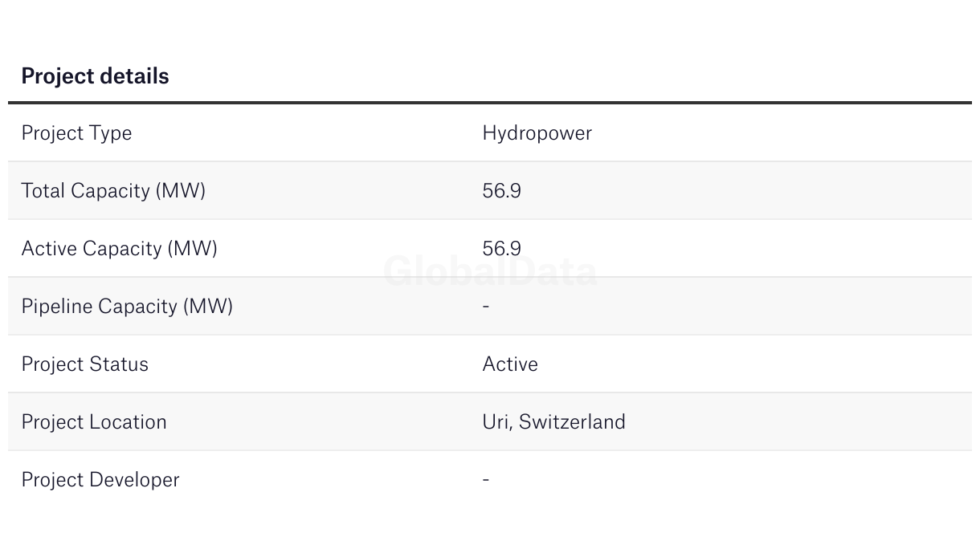Select the Total Capacity (MW) label
The width and height of the screenshot is (980, 541).
tap(113, 191)
